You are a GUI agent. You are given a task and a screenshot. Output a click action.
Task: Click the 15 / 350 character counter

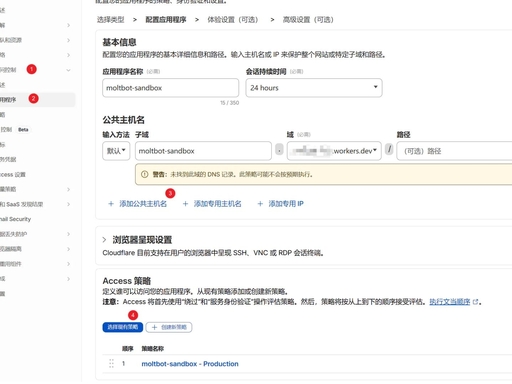230,103
